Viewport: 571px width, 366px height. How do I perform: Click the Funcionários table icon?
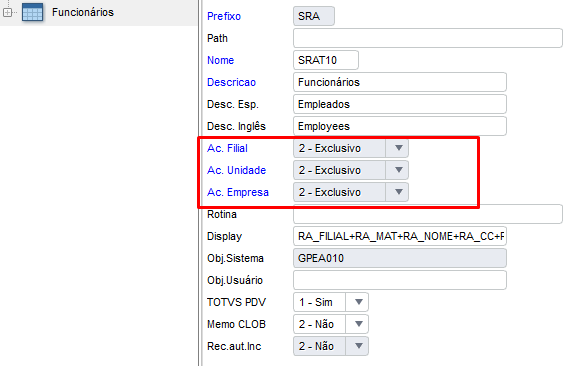[32, 12]
